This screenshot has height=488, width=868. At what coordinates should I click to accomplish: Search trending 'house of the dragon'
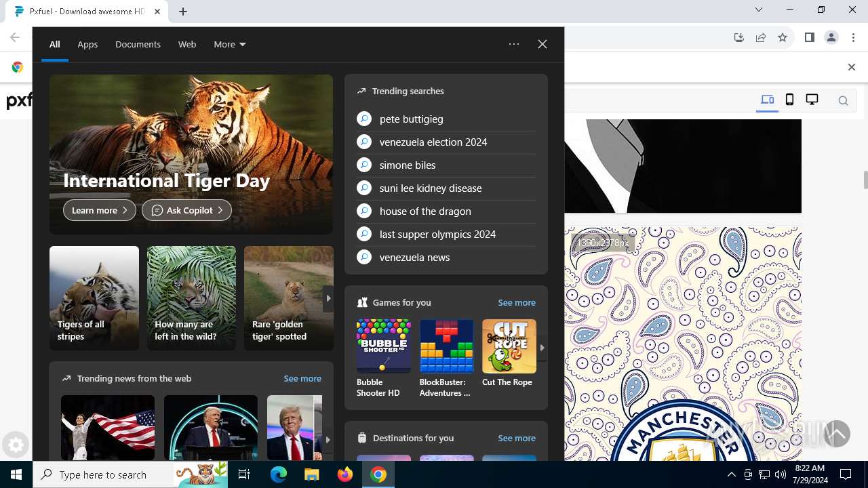tap(446, 211)
